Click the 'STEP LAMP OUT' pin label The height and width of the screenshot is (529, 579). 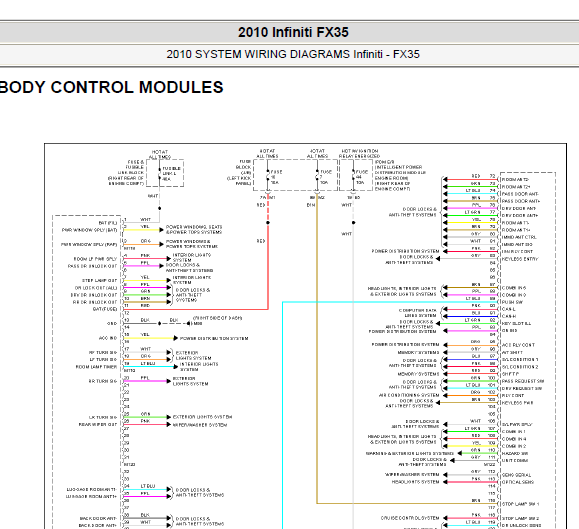(99, 281)
